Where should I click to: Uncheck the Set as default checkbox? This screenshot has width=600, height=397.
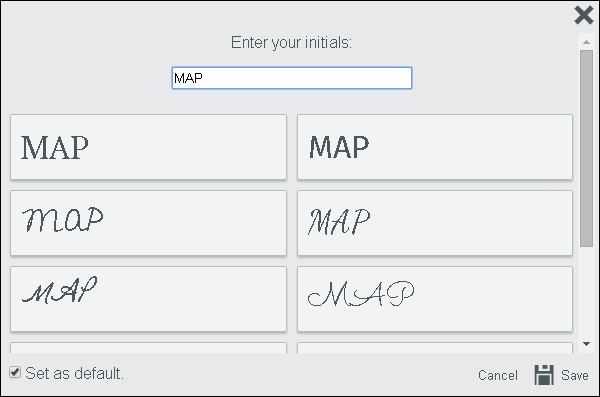(x=15, y=372)
